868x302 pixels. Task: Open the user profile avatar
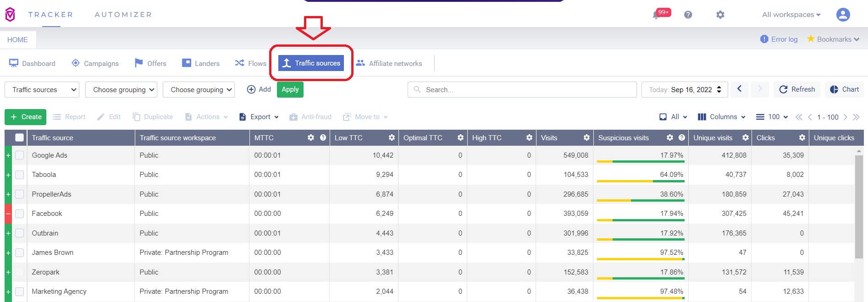pyautogui.click(x=843, y=15)
